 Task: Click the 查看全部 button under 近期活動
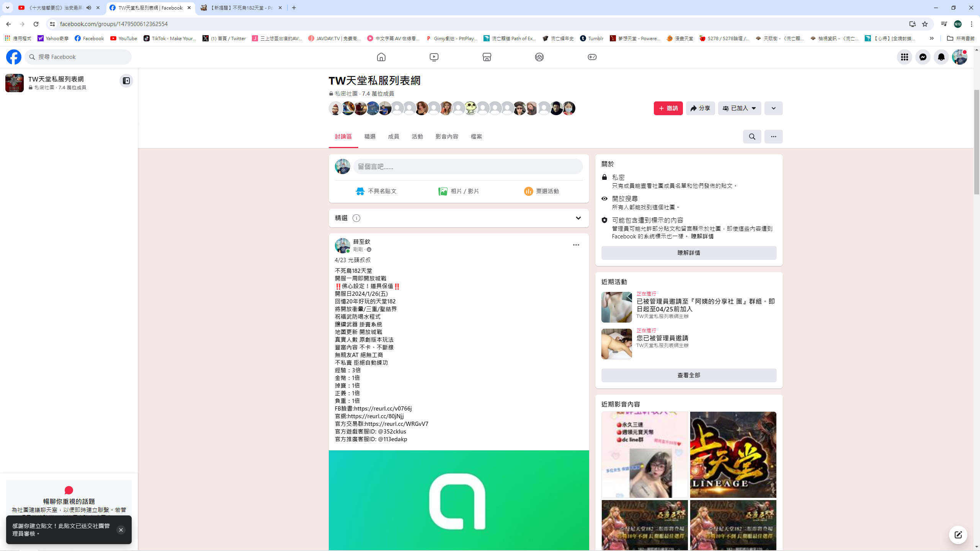tap(689, 375)
